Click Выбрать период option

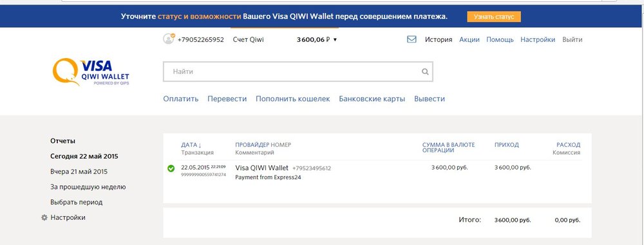pos(77,202)
